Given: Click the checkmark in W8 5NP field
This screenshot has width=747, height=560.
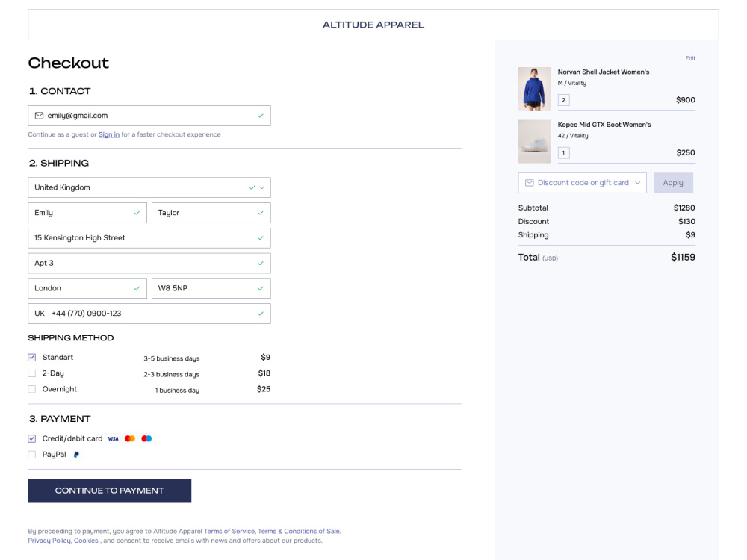Looking at the screenshot, I should click(x=261, y=288).
